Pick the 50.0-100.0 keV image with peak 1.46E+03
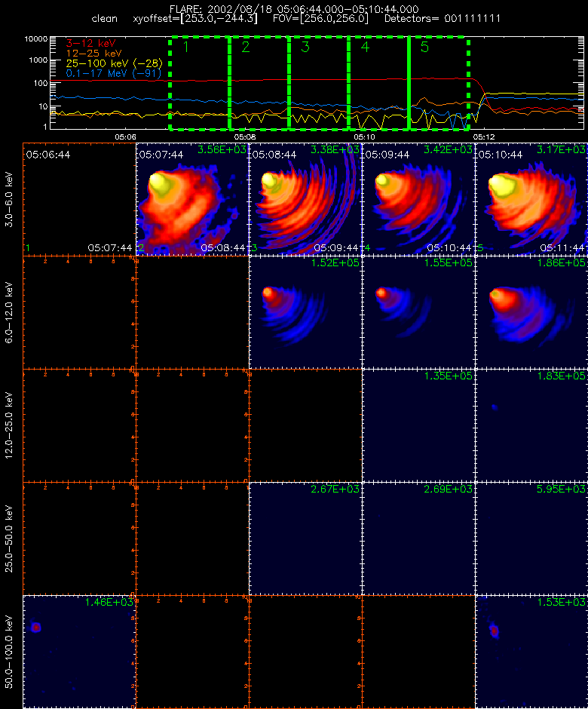This screenshot has width=588, height=709. (x=79, y=652)
